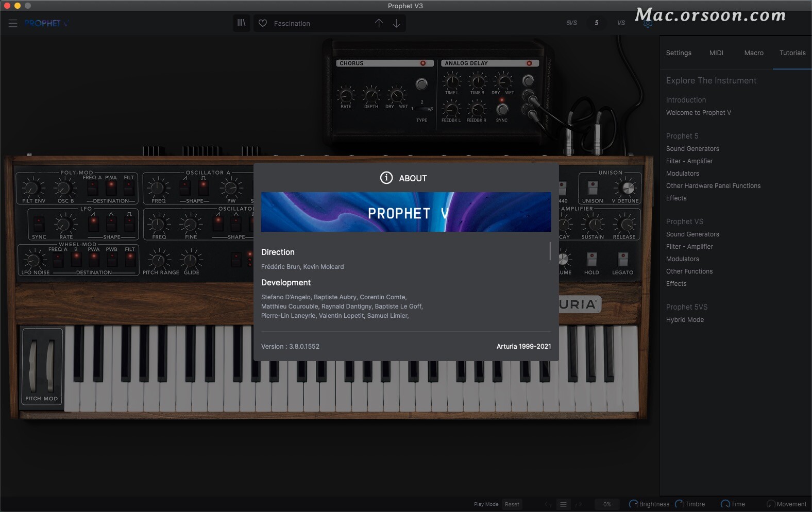Toggle Analog Delay power LED
This screenshot has width=812, height=512.
[529, 63]
